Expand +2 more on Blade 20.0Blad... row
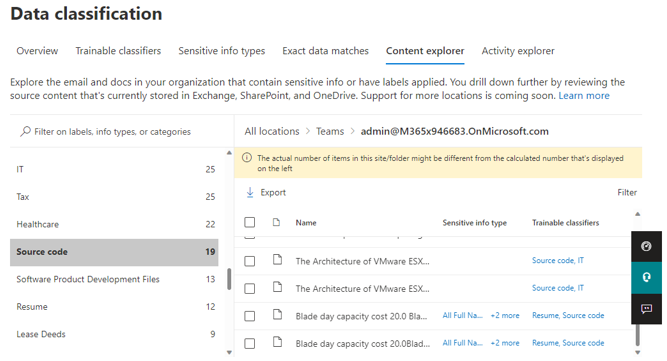This screenshot has width=667, height=361. pos(505,343)
